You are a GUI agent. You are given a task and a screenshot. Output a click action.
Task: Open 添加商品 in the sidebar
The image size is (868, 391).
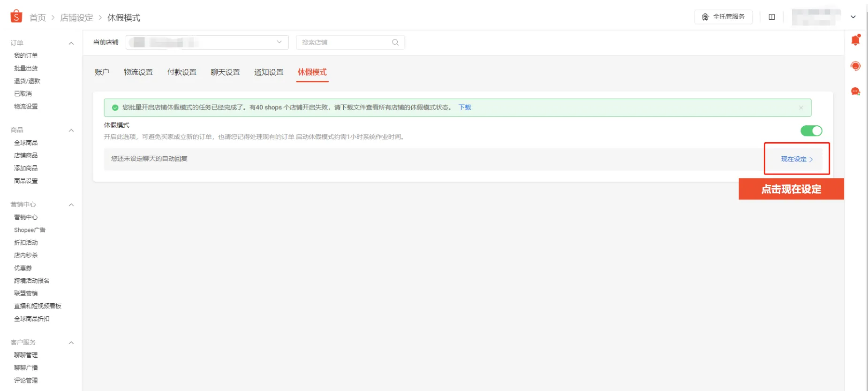(x=26, y=168)
